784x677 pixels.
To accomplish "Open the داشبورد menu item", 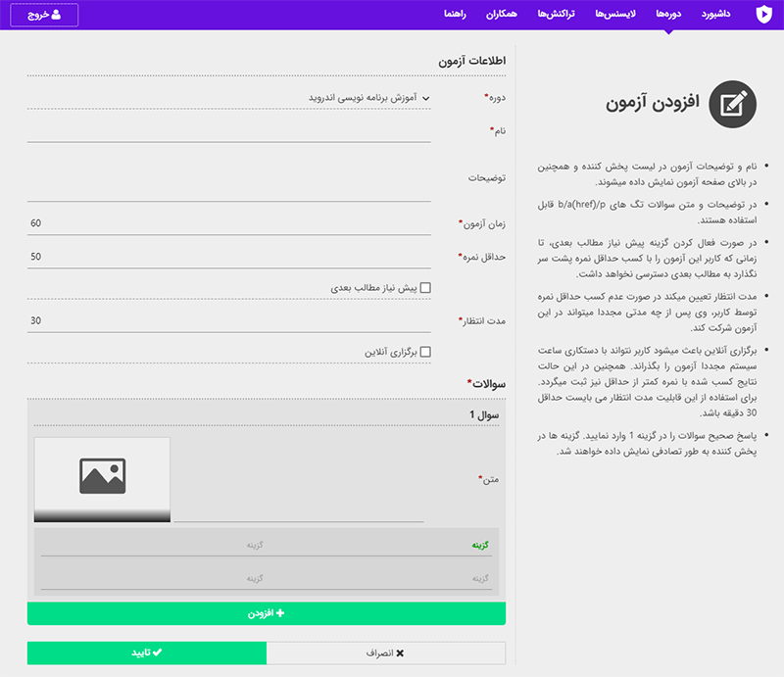I will [715, 14].
